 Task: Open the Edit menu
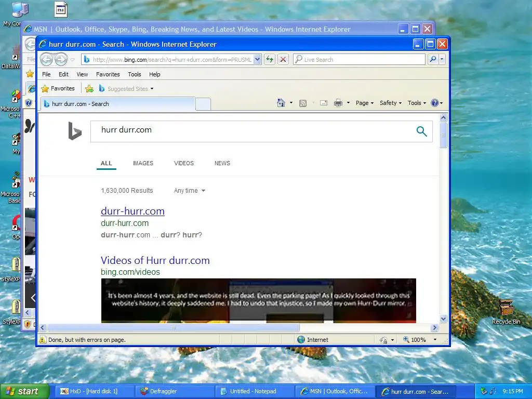coord(63,74)
